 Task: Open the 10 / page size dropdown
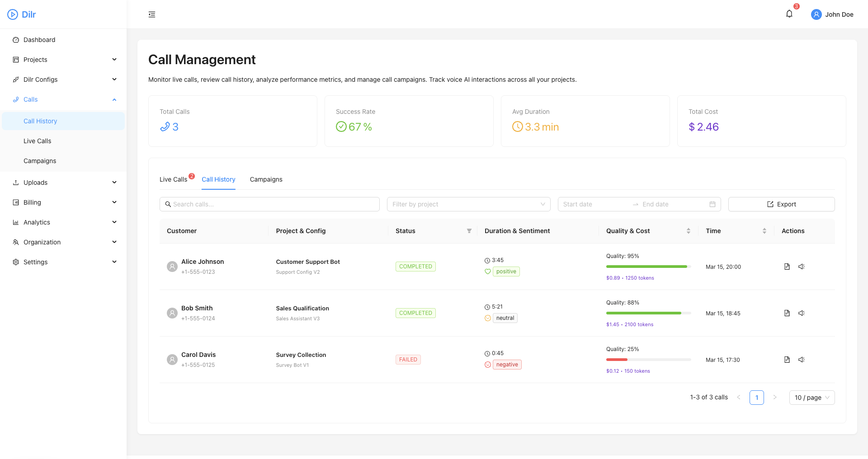click(812, 398)
